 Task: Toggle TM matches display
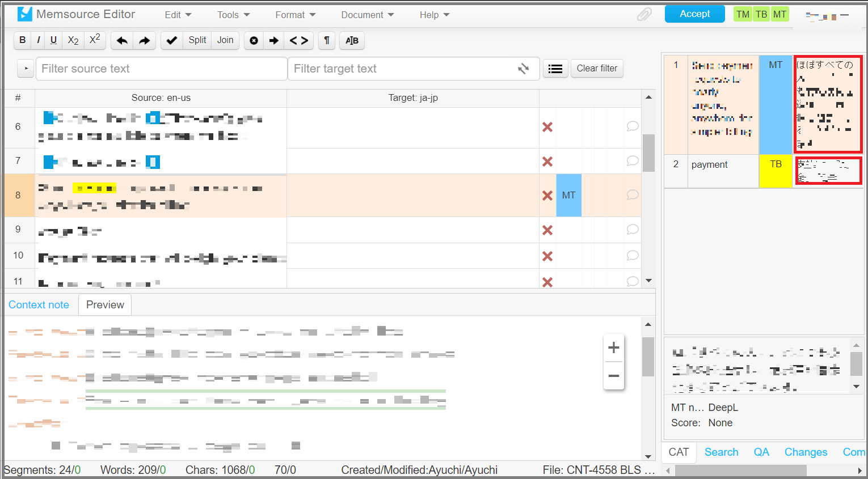pyautogui.click(x=742, y=13)
